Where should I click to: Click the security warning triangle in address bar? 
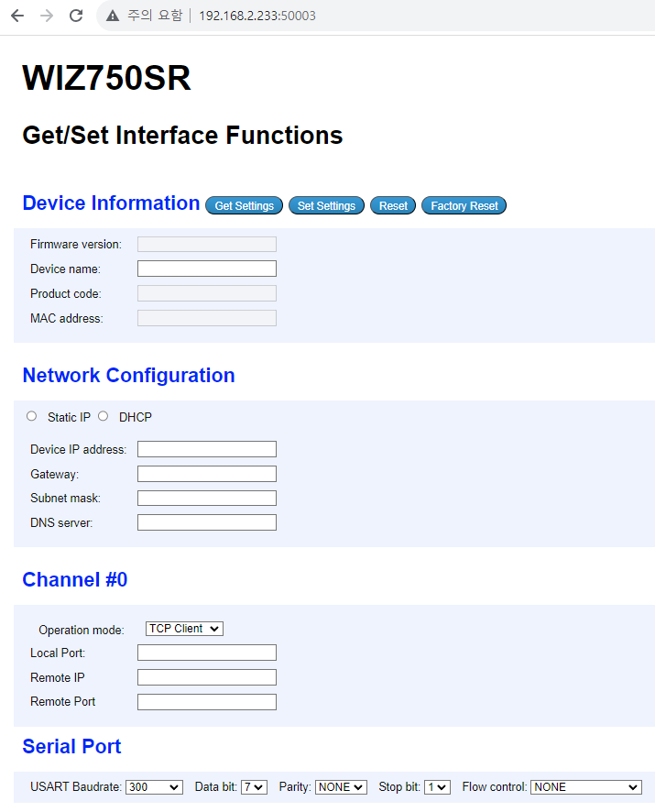pos(112,16)
